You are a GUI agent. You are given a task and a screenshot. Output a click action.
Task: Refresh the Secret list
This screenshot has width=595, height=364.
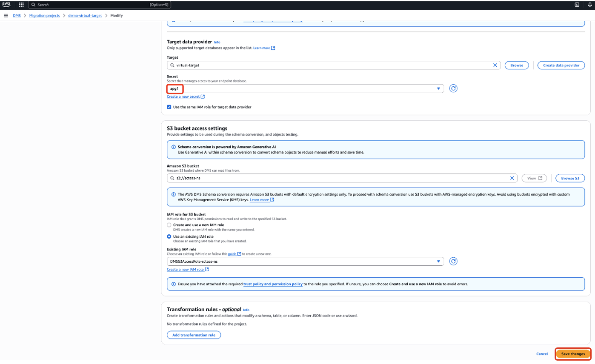453,88
